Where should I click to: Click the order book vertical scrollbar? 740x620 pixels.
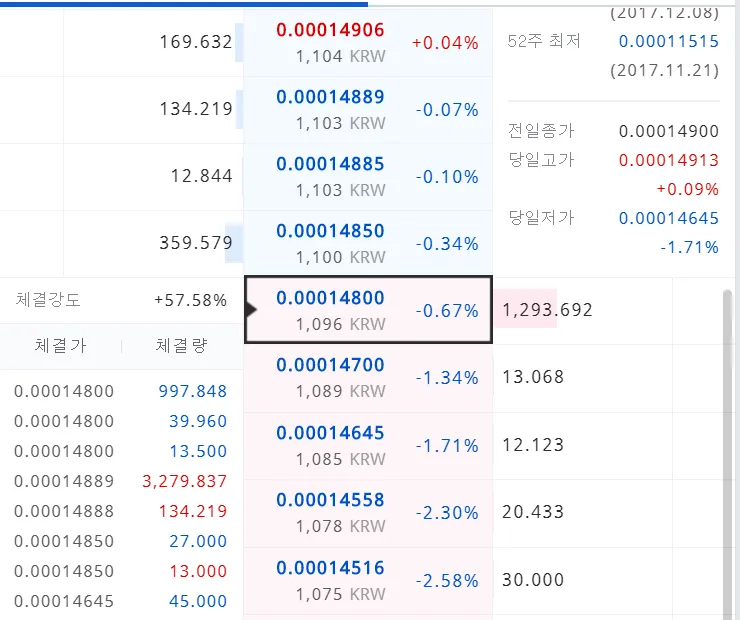click(727, 450)
